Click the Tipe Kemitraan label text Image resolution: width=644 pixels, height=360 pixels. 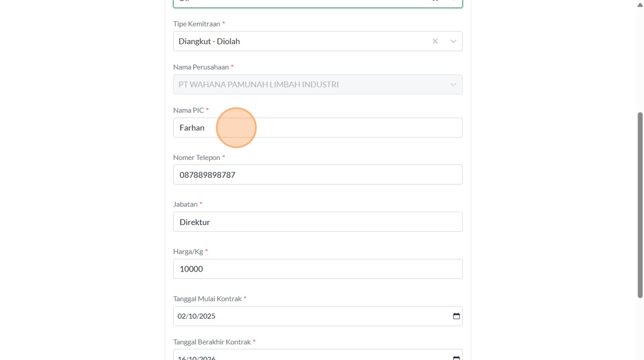pyautogui.click(x=197, y=24)
